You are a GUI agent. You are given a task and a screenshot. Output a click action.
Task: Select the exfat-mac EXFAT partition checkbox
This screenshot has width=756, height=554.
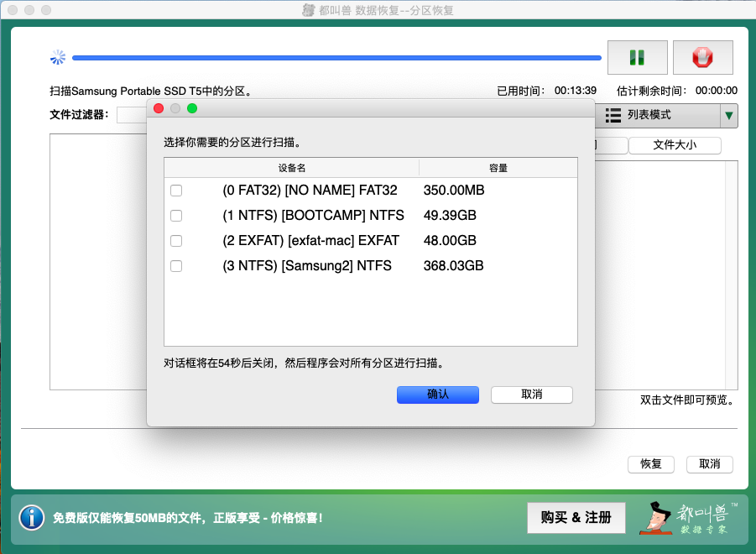pyautogui.click(x=176, y=241)
